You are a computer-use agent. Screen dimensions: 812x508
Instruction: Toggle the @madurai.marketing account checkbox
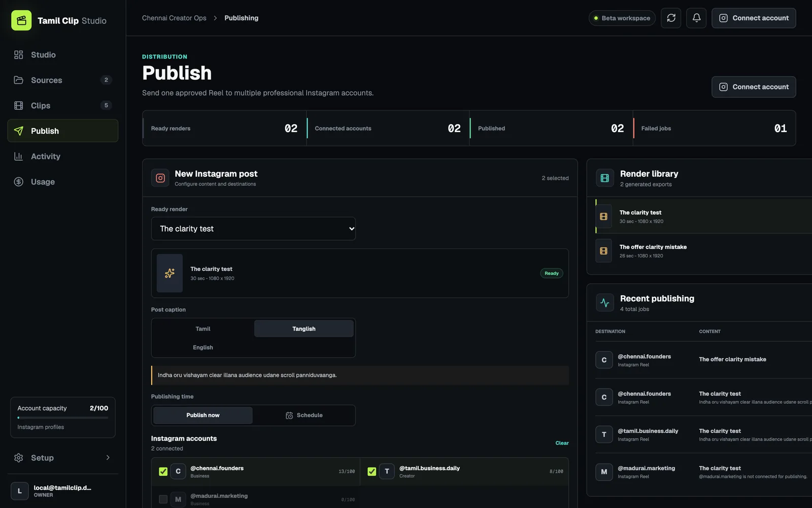point(163,499)
